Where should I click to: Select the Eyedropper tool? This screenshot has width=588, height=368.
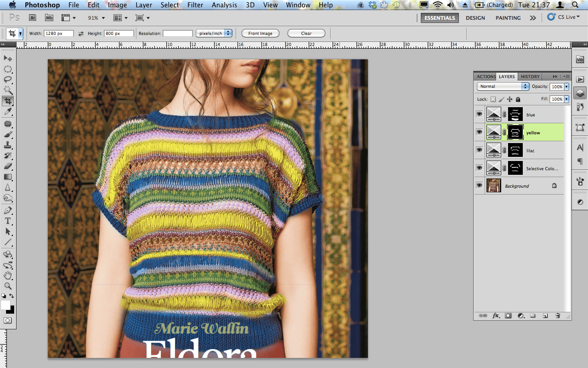(x=8, y=112)
